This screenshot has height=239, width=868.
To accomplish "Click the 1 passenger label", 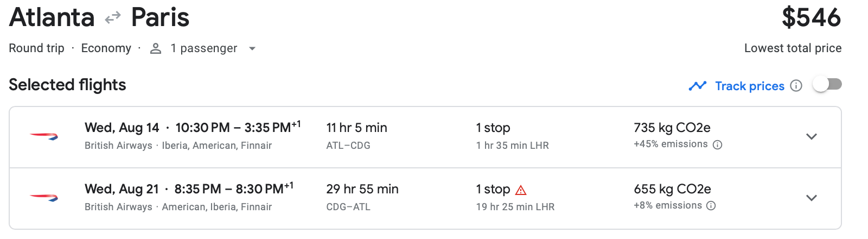I will tap(204, 48).
